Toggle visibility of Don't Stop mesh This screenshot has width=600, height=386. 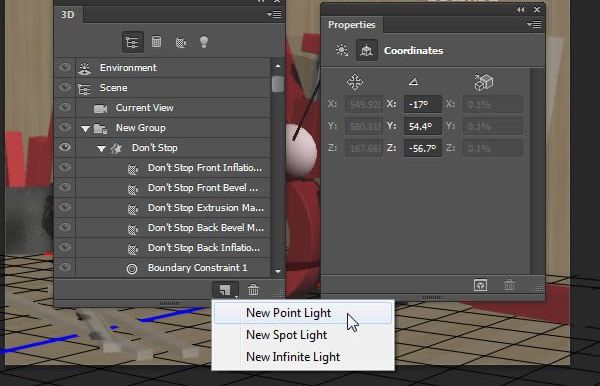coord(65,147)
